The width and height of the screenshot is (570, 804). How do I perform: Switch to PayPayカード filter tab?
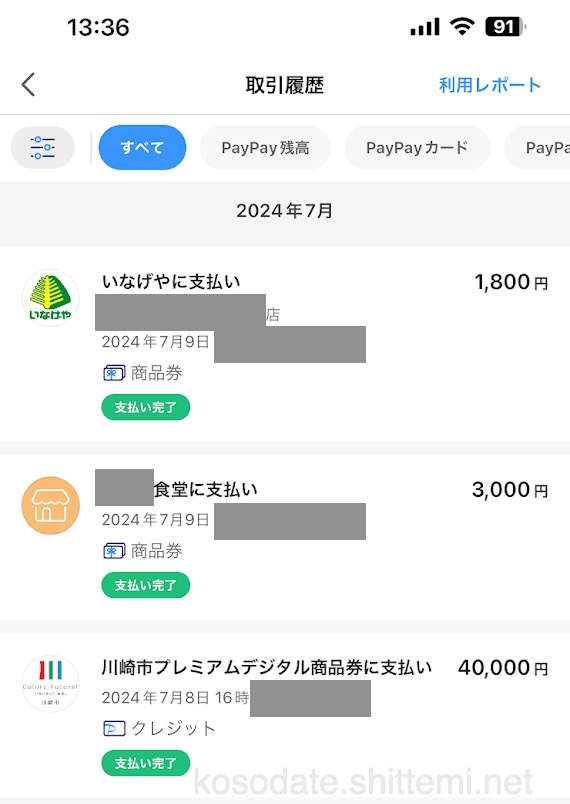pos(417,148)
